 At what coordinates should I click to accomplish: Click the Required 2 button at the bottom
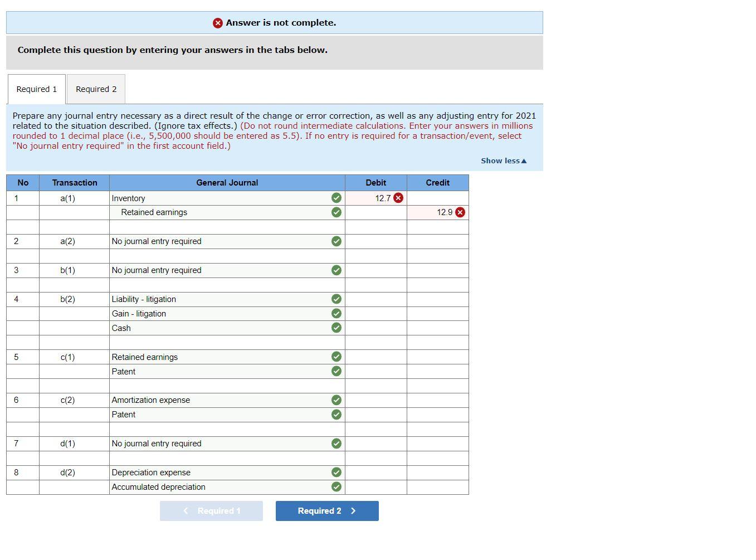coord(326,510)
